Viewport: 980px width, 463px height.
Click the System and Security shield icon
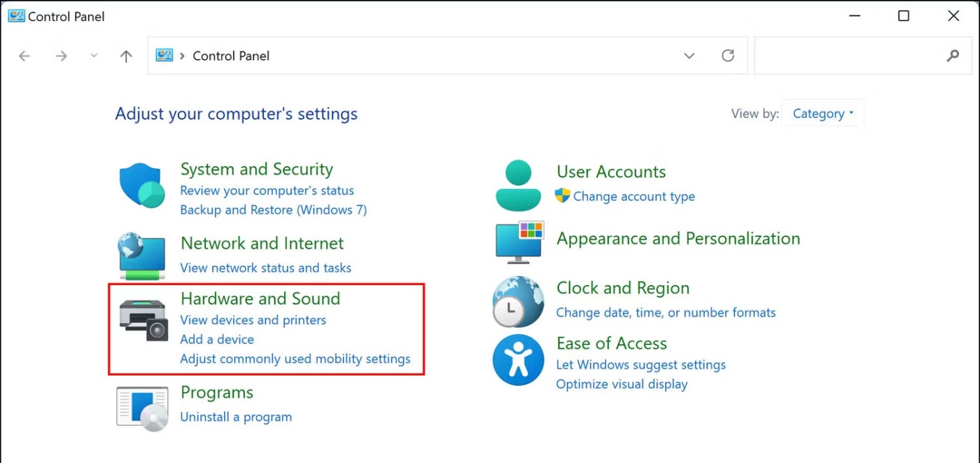point(142,186)
